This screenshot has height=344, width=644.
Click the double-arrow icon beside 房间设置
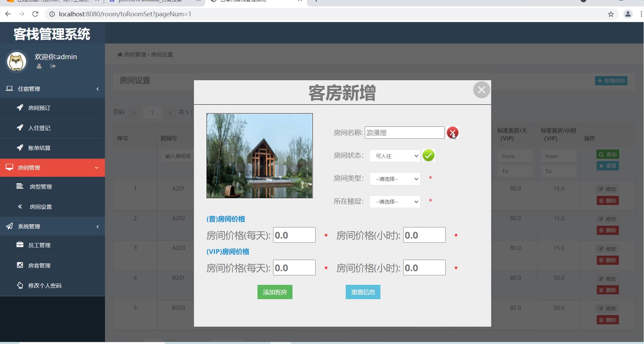point(20,206)
